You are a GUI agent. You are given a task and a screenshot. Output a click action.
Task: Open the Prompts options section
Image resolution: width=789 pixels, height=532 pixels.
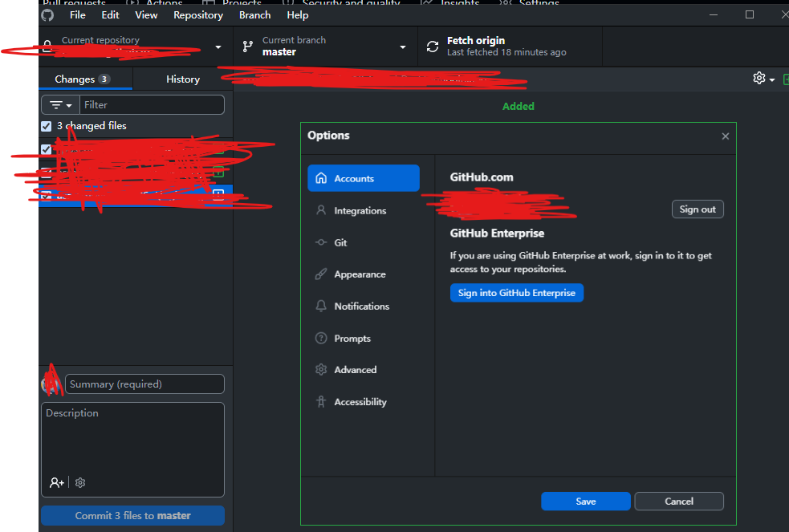point(364,339)
